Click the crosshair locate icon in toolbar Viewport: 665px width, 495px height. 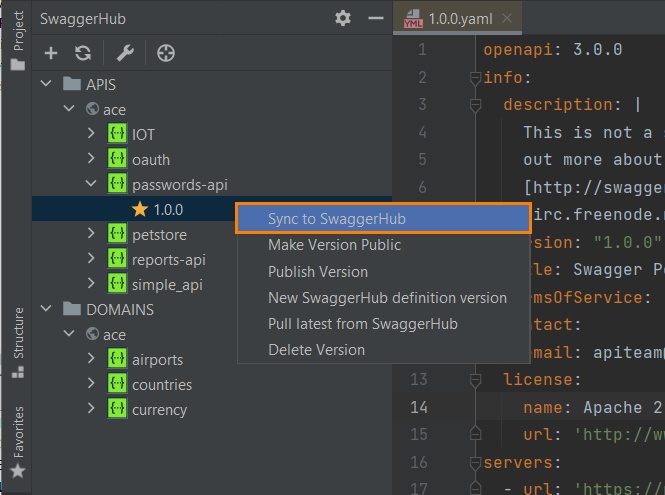166,54
